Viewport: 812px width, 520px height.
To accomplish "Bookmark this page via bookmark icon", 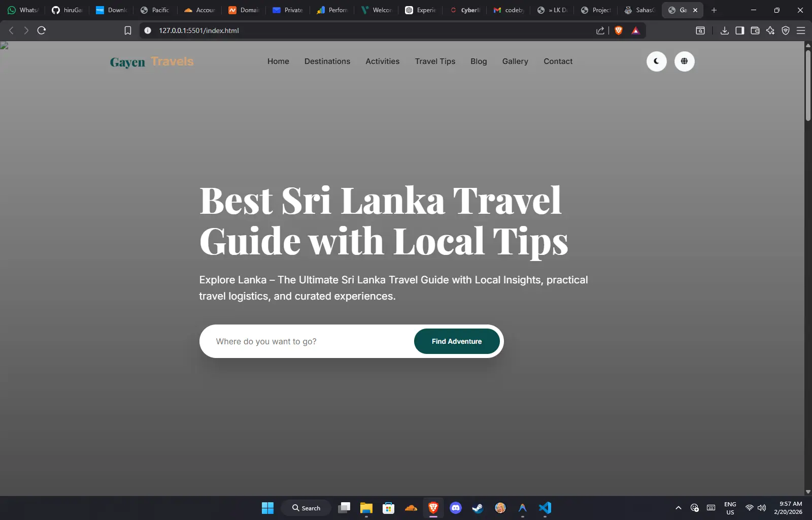I will [x=128, y=30].
